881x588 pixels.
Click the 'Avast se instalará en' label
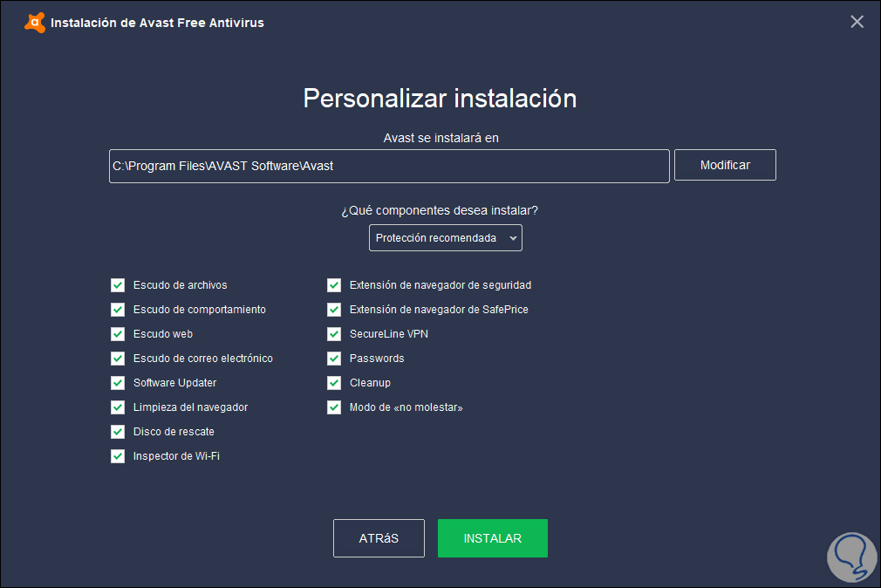(441, 138)
